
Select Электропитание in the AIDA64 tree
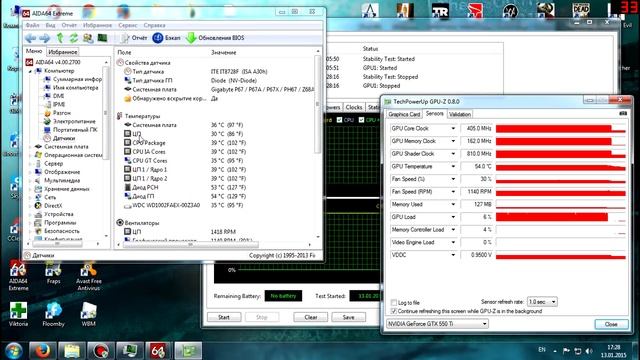tap(74, 121)
